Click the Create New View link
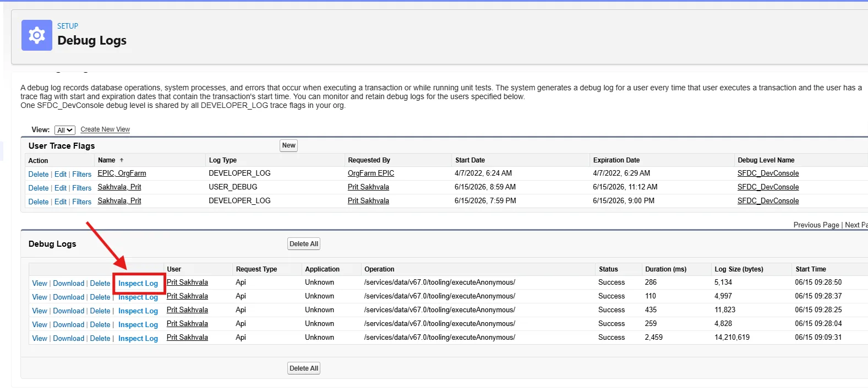The height and width of the screenshot is (391, 868). [x=105, y=129]
